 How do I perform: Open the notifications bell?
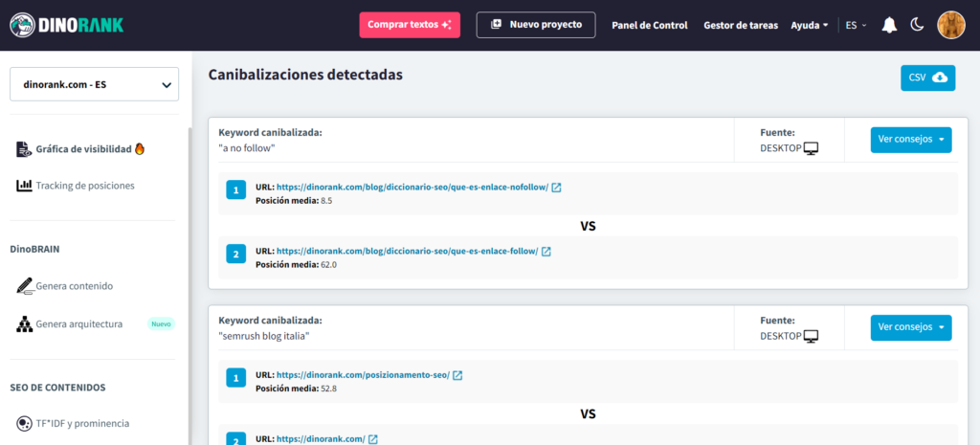pyautogui.click(x=889, y=25)
